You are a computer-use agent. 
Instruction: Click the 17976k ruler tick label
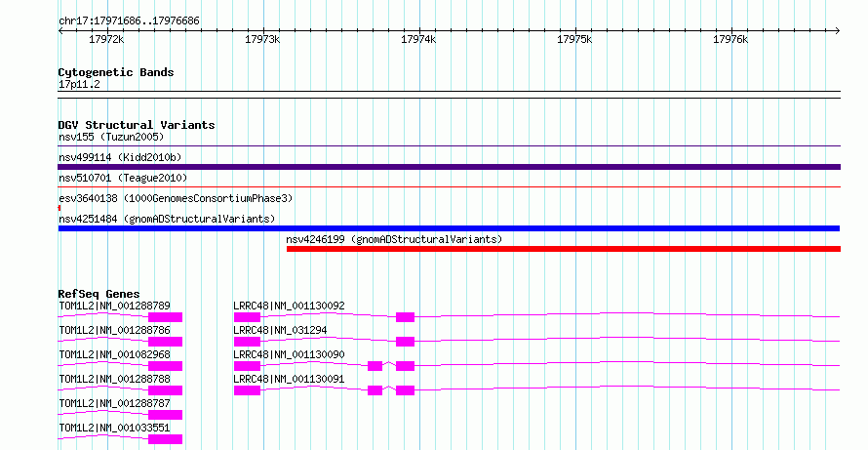[x=730, y=39]
